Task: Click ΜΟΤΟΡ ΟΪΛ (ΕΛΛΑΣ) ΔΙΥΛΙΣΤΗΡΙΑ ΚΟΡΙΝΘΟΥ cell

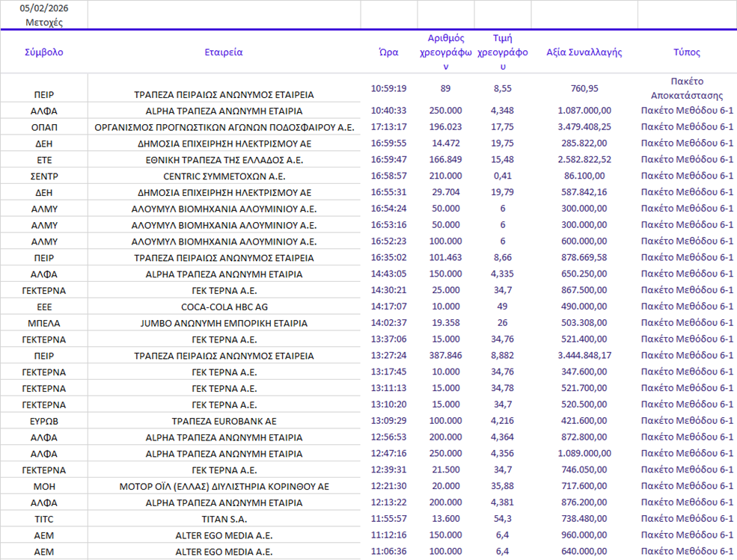Action: [x=224, y=487]
